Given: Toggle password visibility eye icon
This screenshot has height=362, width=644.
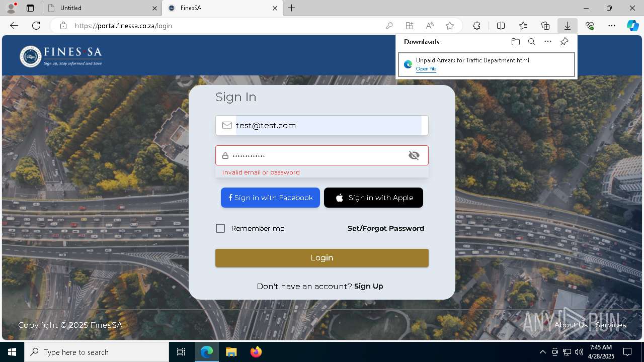Looking at the screenshot, I should [414, 155].
